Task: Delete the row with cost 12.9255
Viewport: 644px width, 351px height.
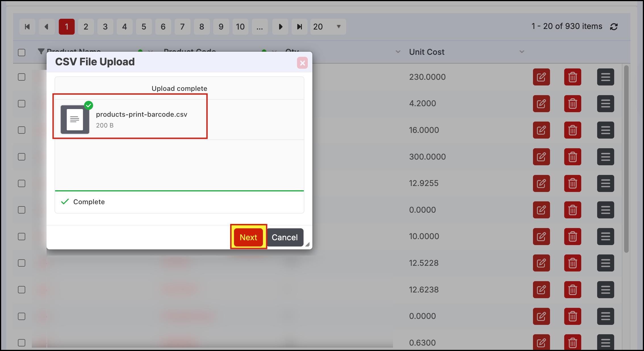Action: tap(572, 183)
